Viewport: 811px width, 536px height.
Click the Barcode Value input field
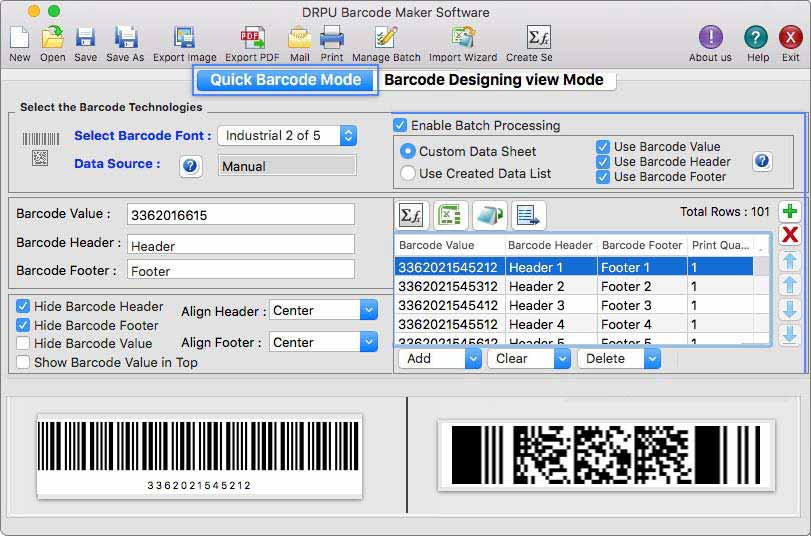[x=241, y=215]
